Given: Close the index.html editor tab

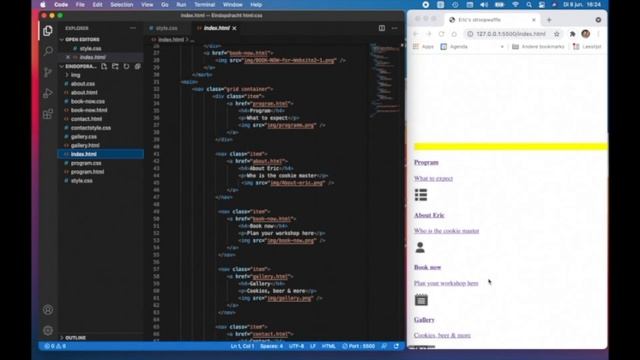Looking at the screenshot, I should (234, 28).
